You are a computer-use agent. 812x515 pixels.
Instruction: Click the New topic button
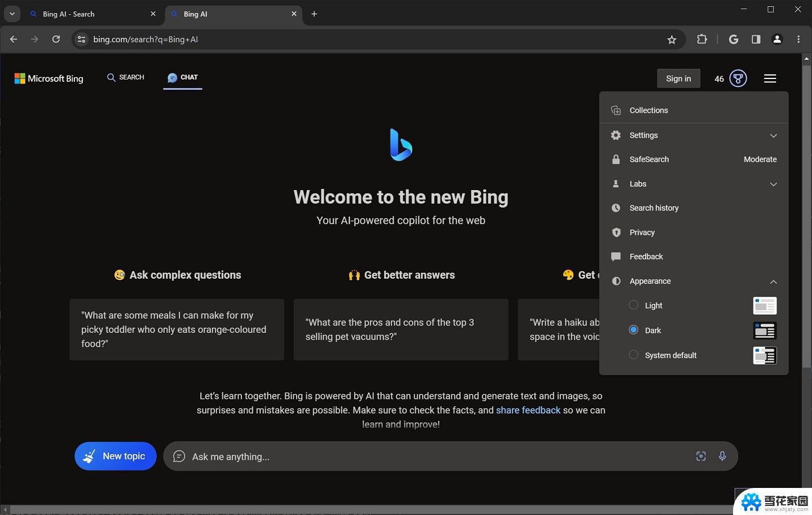[116, 456]
